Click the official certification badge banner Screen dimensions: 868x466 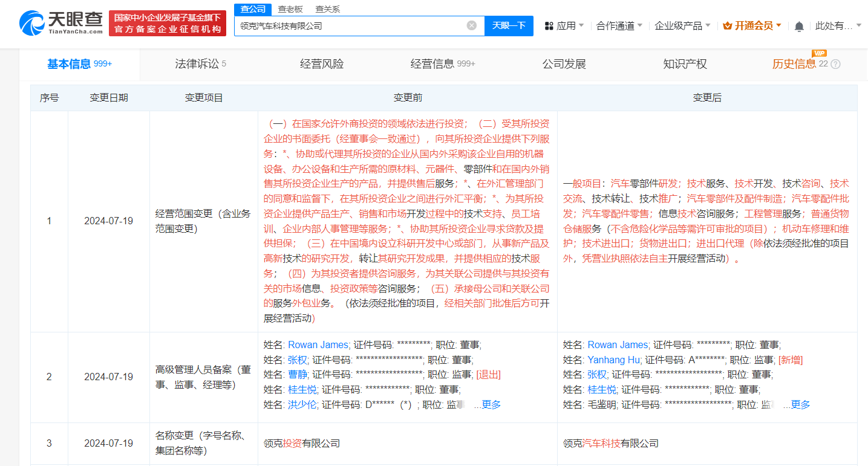168,23
